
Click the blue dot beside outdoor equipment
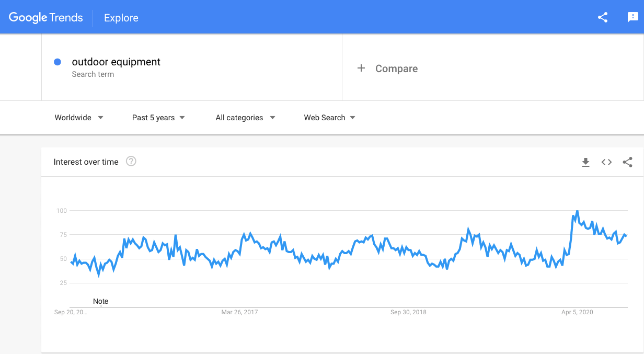coord(57,62)
